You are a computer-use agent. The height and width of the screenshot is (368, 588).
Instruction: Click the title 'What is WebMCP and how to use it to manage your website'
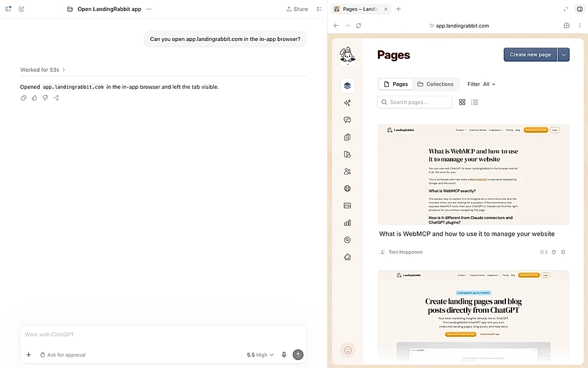(x=467, y=234)
